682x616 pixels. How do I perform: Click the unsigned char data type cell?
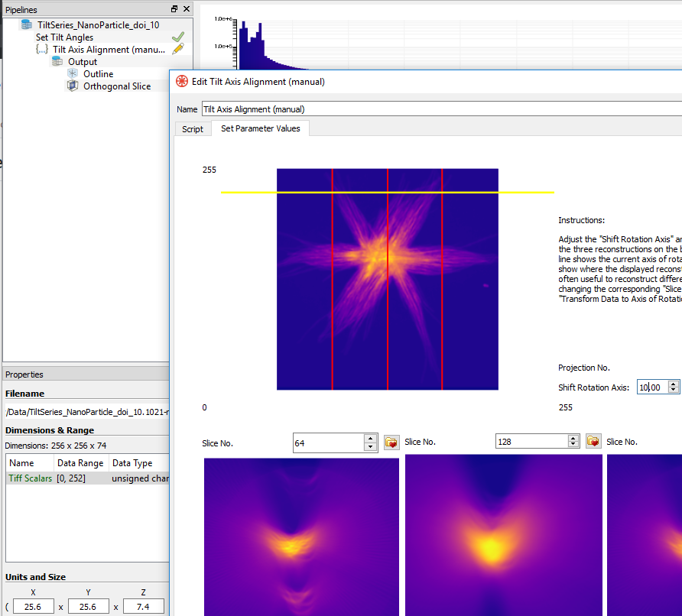(x=140, y=478)
